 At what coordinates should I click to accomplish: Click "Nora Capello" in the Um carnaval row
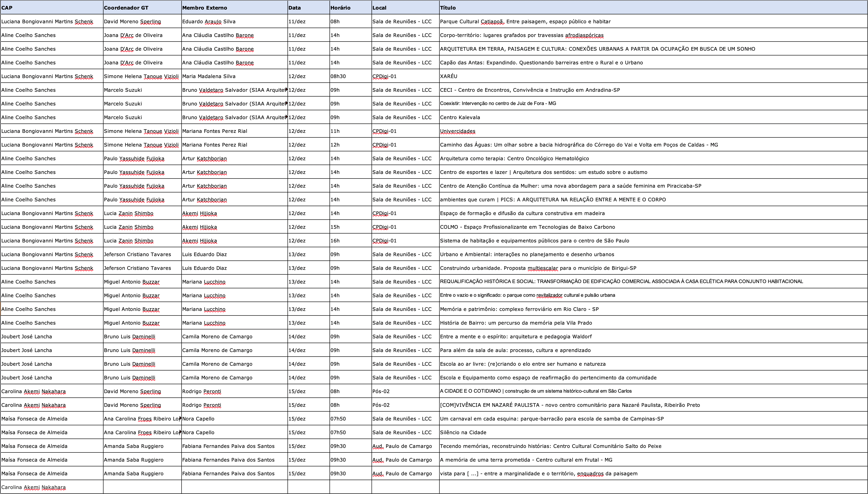[235, 419]
